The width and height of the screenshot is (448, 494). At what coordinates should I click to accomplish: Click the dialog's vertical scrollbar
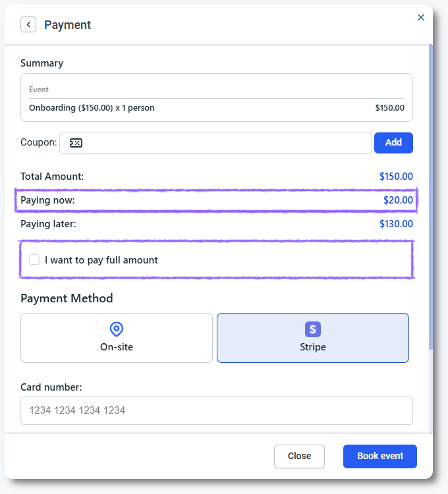(431, 198)
